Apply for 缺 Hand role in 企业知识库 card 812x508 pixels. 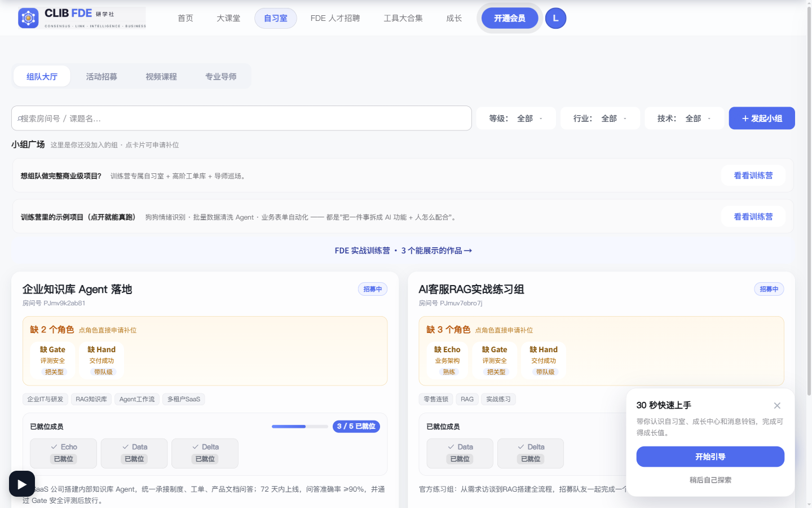(101, 360)
